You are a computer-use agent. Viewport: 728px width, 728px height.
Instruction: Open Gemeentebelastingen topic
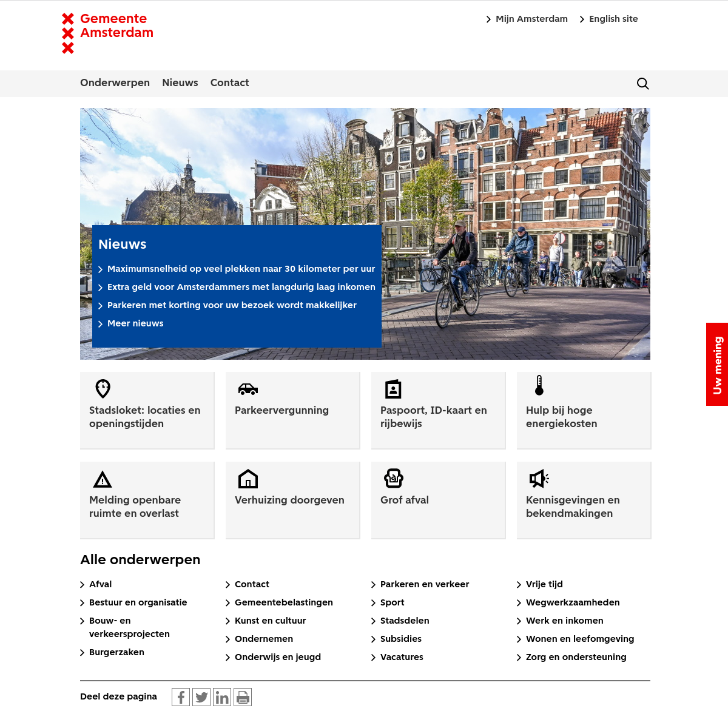pyautogui.click(x=279, y=602)
